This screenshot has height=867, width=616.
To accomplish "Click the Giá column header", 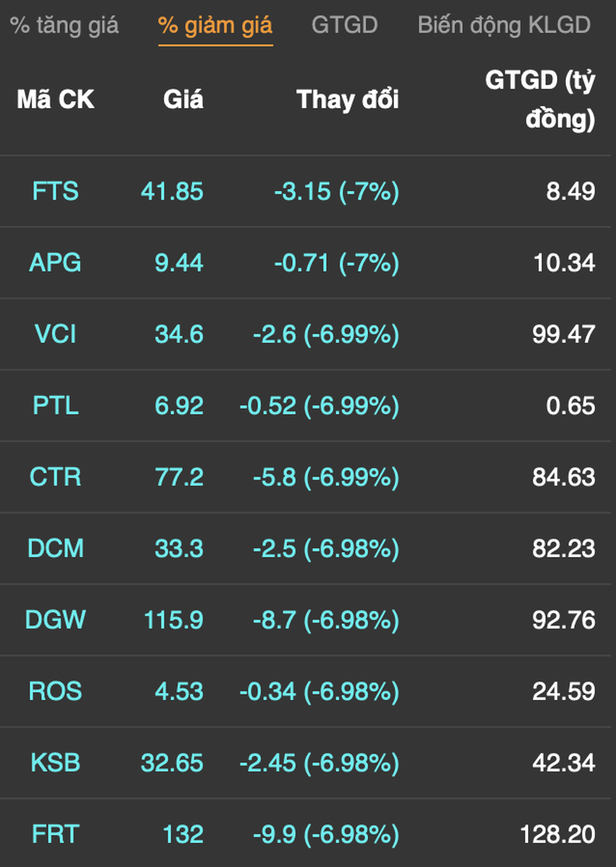I will pos(183,100).
